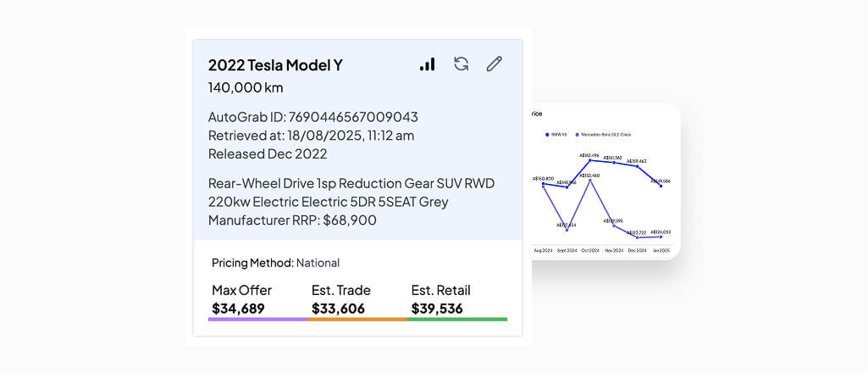Open the bar chart statistics icon

(428, 64)
